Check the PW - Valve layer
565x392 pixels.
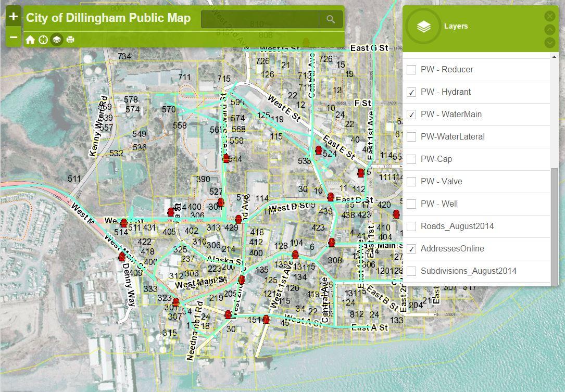(411, 181)
